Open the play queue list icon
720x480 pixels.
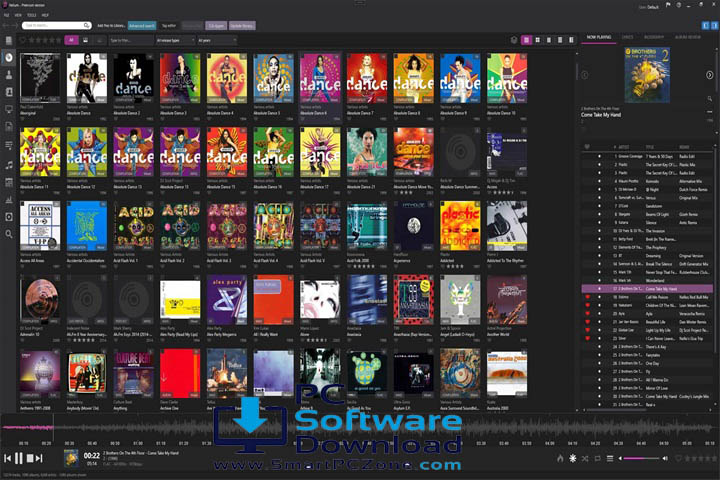coord(610,458)
